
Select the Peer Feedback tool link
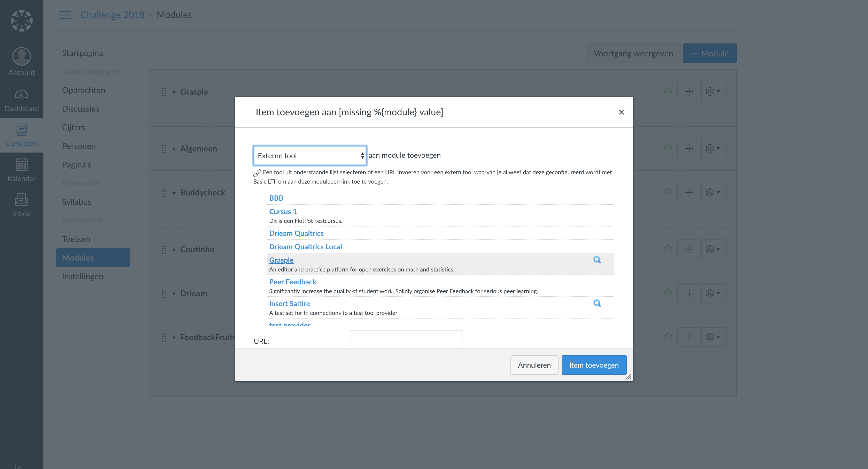coord(292,282)
